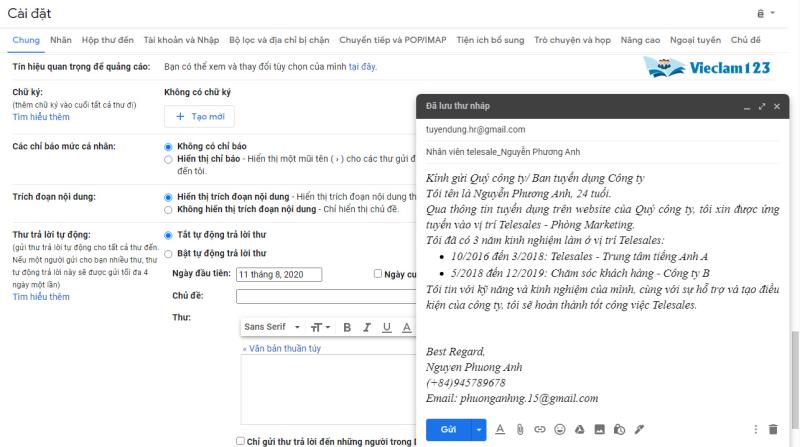Open text color picker in auto-reply editor
Image resolution: width=800 pixels, height=447 pixels.
[407, 328]
